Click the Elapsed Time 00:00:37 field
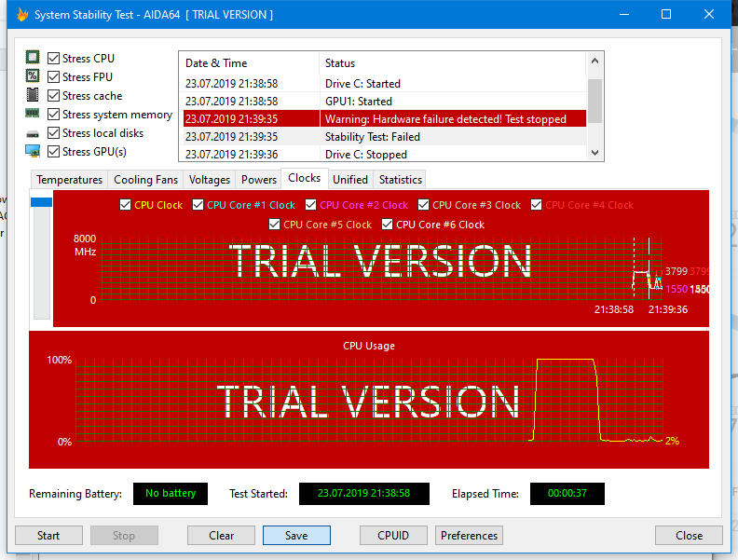Viewport: 738px width, 560px height. tap(567, 493)
